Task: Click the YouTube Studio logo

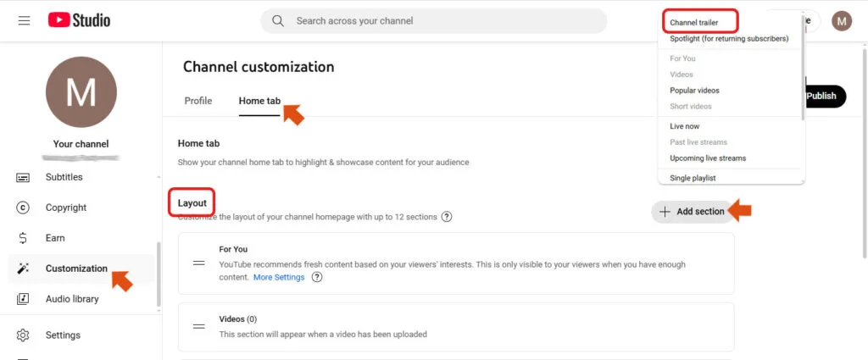Action: click(x=79, y=20)
